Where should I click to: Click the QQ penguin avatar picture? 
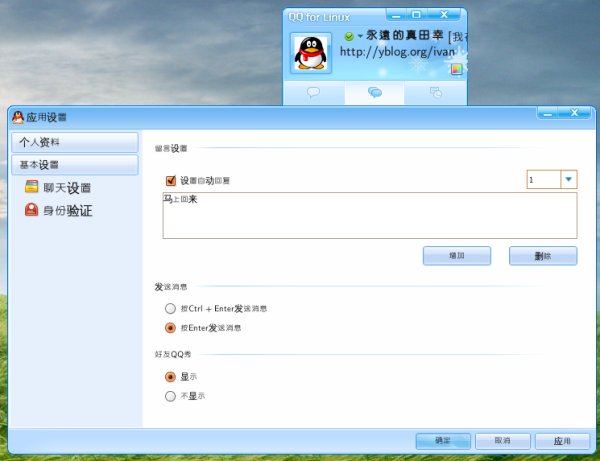point(311,53)
